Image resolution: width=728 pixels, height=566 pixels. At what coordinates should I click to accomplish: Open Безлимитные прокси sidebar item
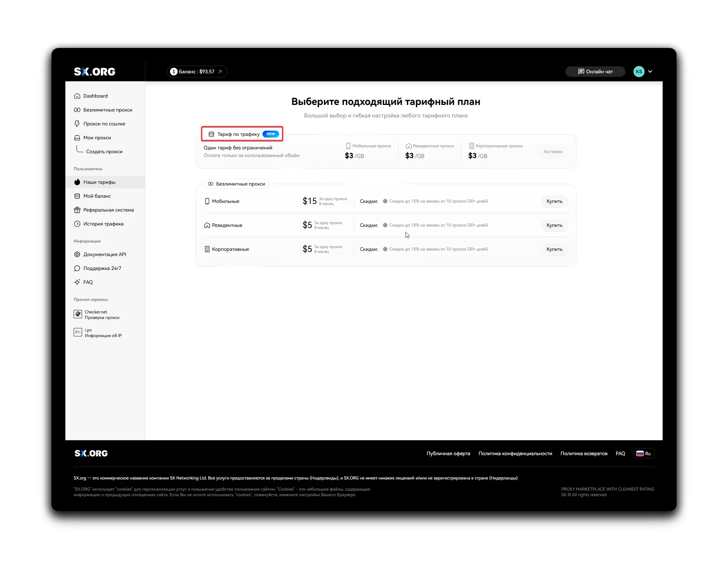(105, 110)
